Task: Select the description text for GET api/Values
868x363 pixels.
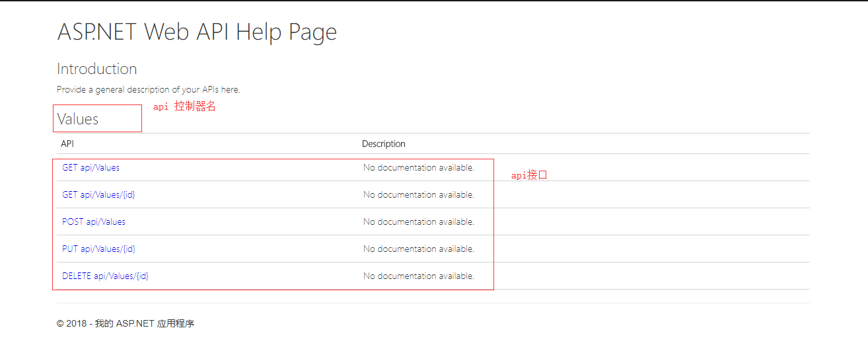Action: [419, 168]
